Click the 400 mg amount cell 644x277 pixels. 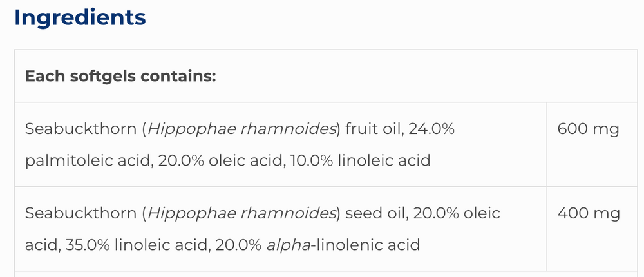tap(587, 214)
